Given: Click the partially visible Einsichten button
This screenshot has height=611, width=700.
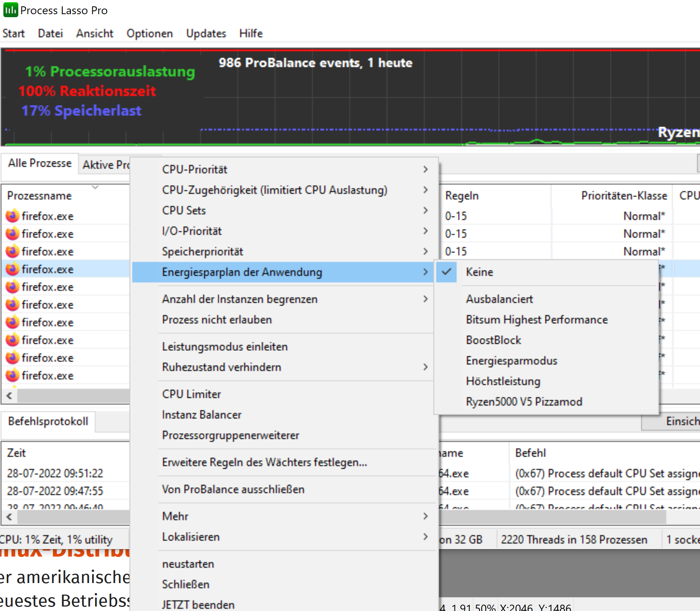Looking at the screenshot, I should point(671,421).
